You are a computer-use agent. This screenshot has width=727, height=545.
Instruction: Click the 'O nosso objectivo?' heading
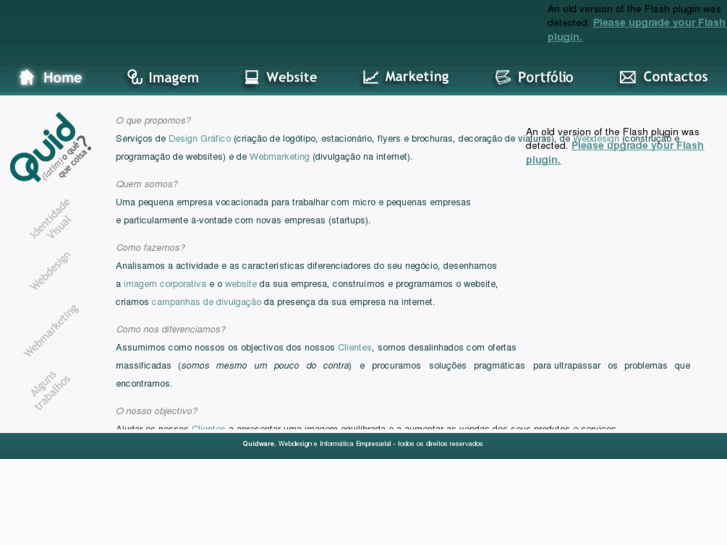pos(156,411)
